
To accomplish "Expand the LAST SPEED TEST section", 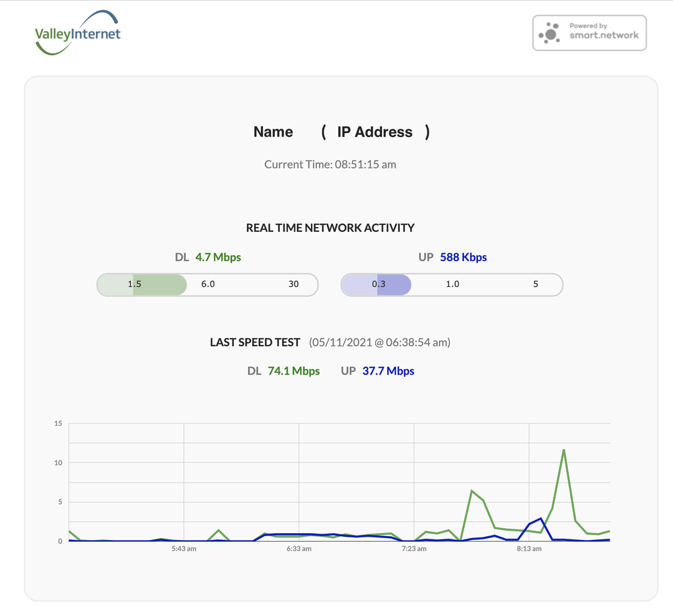I will [x=255, y=342].
